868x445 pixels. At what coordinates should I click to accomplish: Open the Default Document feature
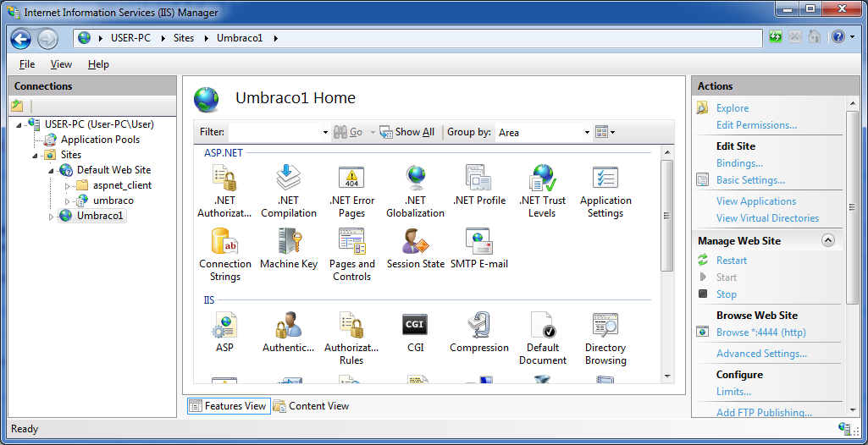click(x=542, y=325)
